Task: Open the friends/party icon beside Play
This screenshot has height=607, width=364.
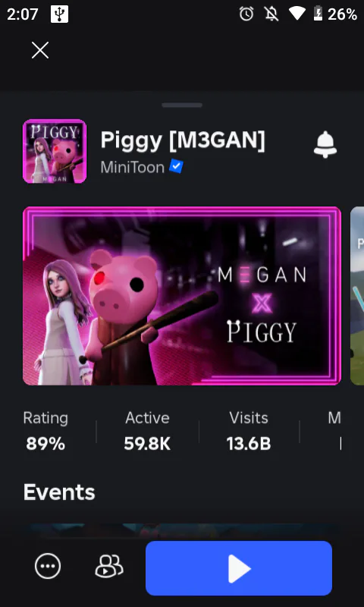Action: click(x=108, y=566)
